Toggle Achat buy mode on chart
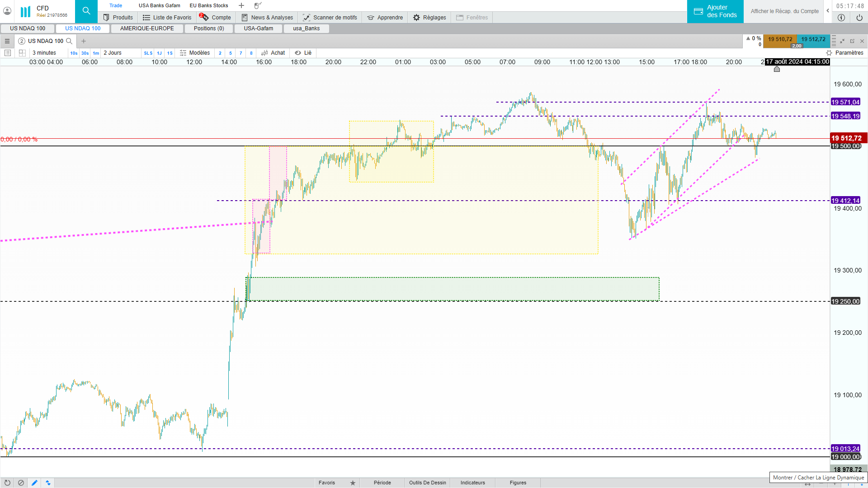868x488 pixels. (x=273, y=53)
